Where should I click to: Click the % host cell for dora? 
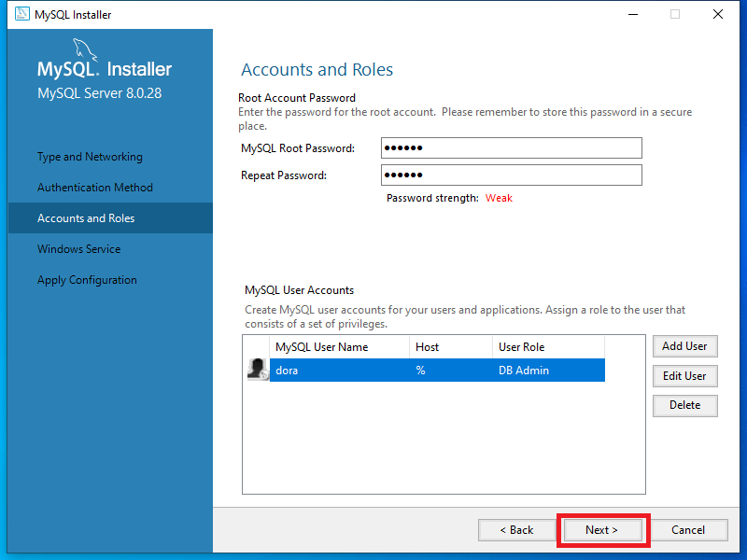point(420,371)
